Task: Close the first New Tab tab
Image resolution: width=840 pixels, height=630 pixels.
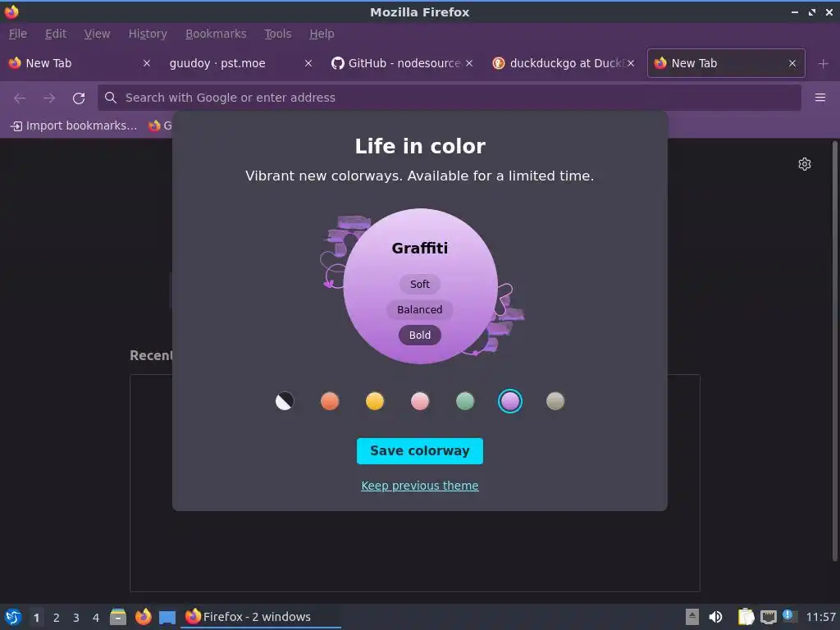Action: point(146,63)
